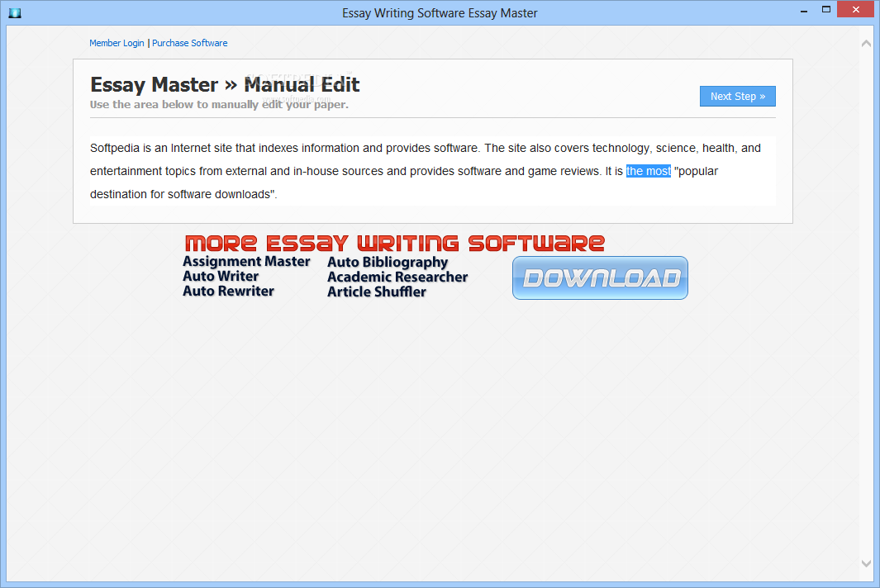Open the Purchase Software link
Image resolution: width=880 pixels, height=588 pixels.
pos(190,43)
